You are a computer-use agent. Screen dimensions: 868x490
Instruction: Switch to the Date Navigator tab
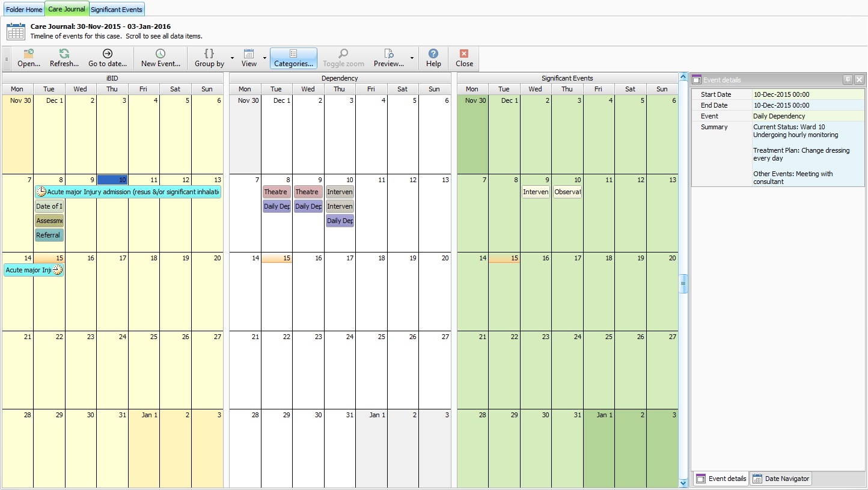click(x=781, y=479)
